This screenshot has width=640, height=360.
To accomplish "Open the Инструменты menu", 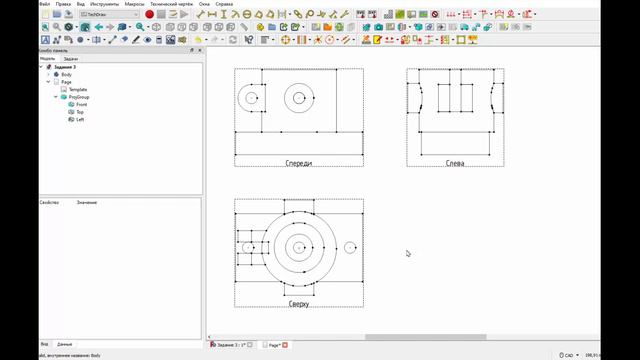I will 104,4.
